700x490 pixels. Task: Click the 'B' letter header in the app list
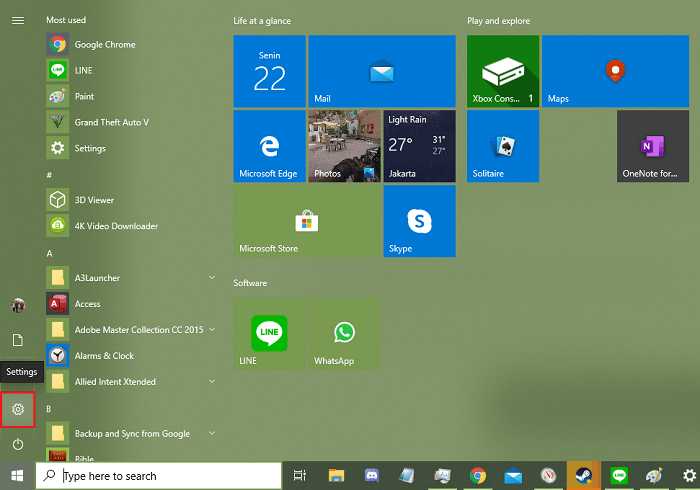pyautogui.click(x=49, y=409)
